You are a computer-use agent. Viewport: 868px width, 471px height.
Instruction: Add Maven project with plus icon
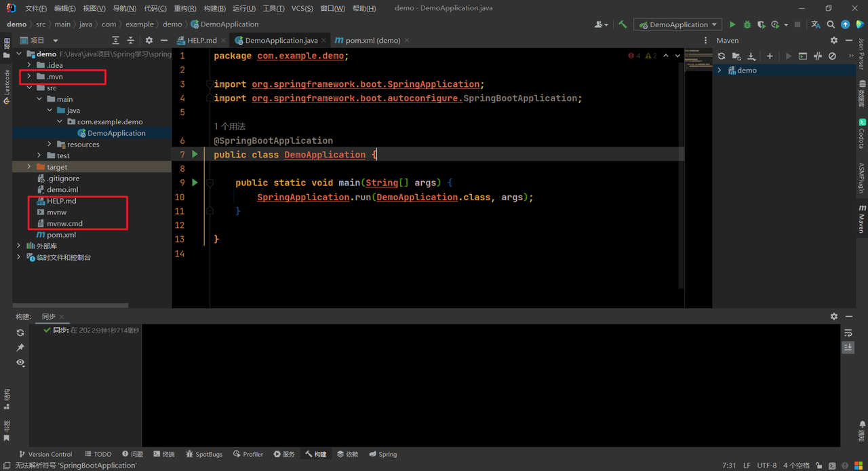point(770,56)
